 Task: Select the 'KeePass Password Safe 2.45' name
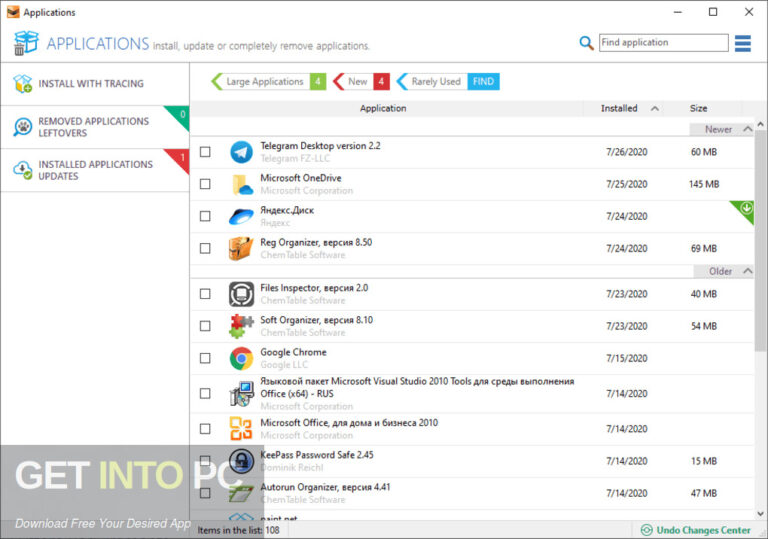(x=317, y=455)
